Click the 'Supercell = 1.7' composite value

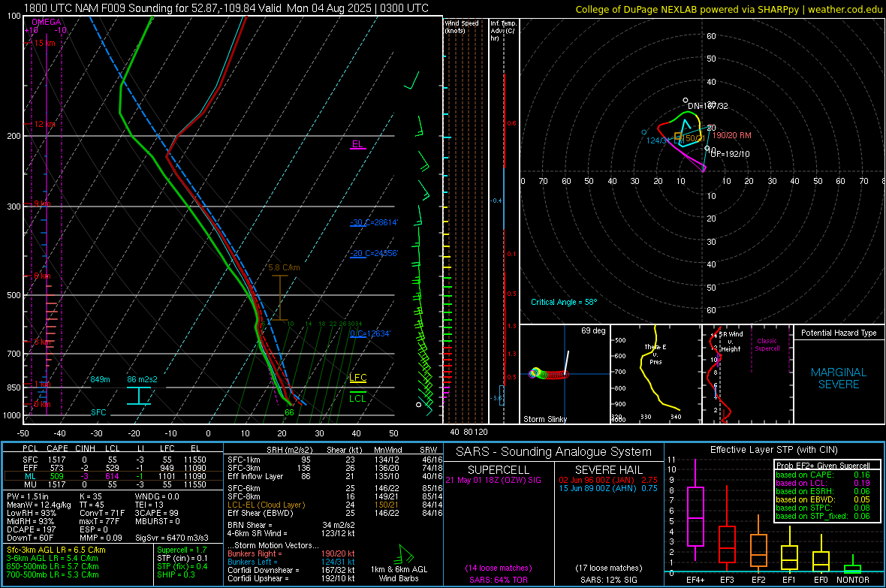click(x=182, y=550)
